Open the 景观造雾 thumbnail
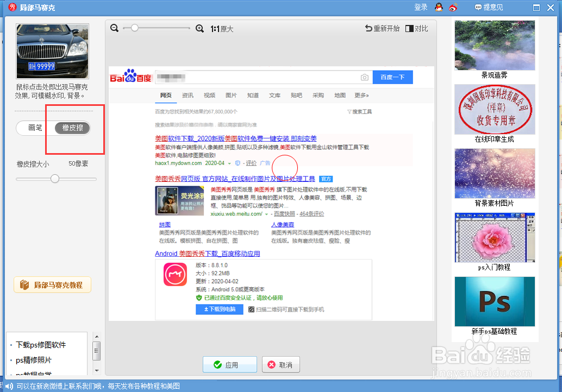 click(x=495, y=46)
